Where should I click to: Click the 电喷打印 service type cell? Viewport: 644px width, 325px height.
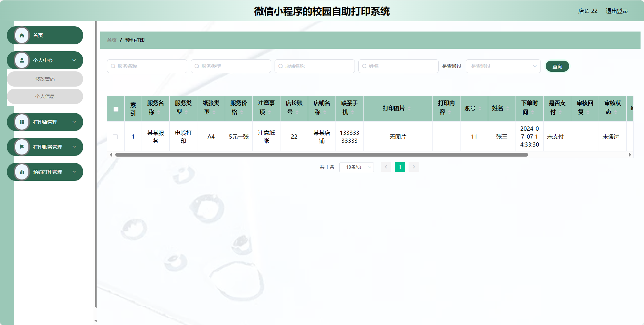[x=183, y=137]
